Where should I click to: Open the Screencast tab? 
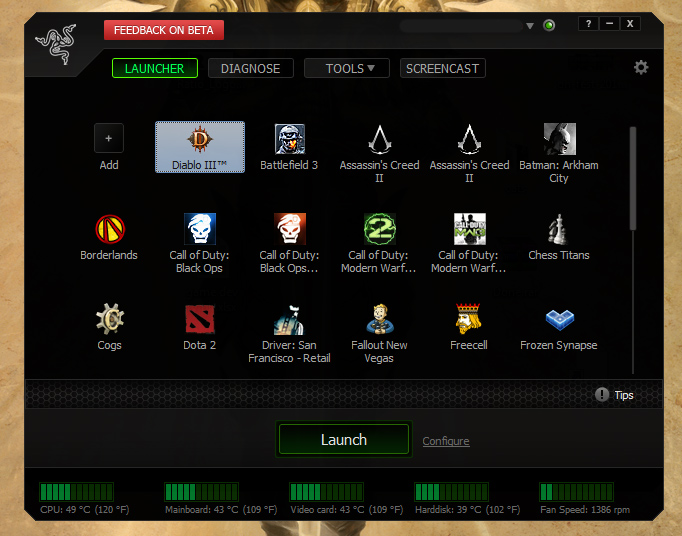coord(443,68)
